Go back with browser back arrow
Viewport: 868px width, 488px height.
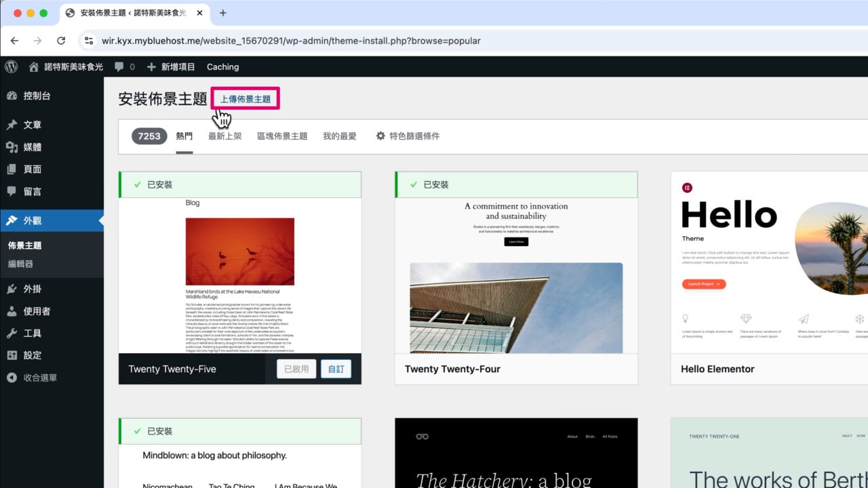[14, 41]
